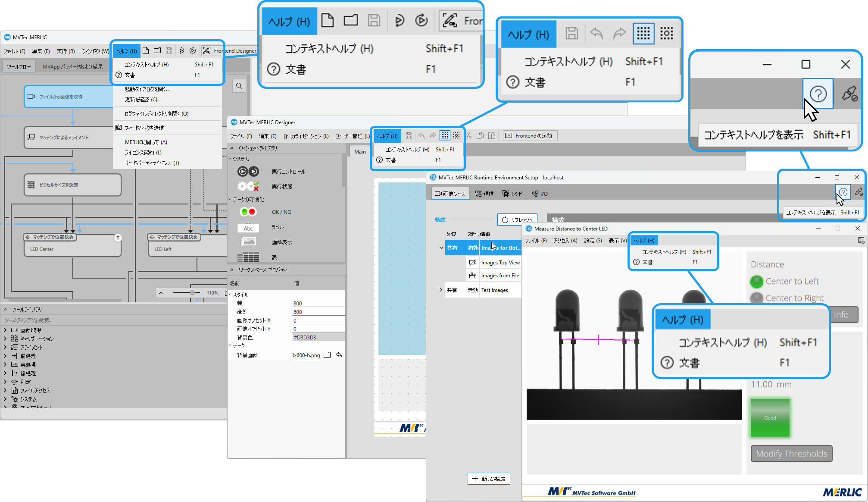Click icon at right end of Measure Distance menubar

861,240
